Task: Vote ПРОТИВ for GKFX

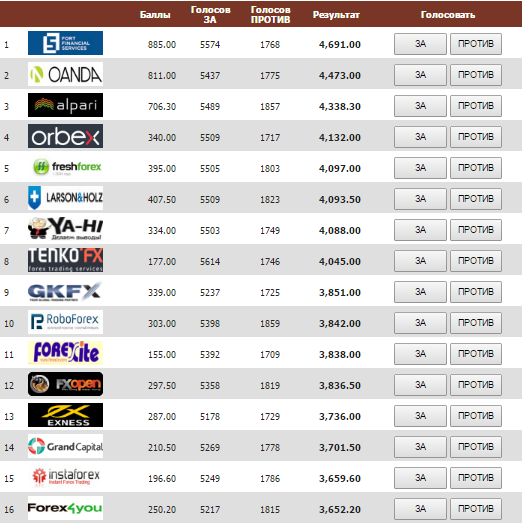Action: (x=476, y=292)
